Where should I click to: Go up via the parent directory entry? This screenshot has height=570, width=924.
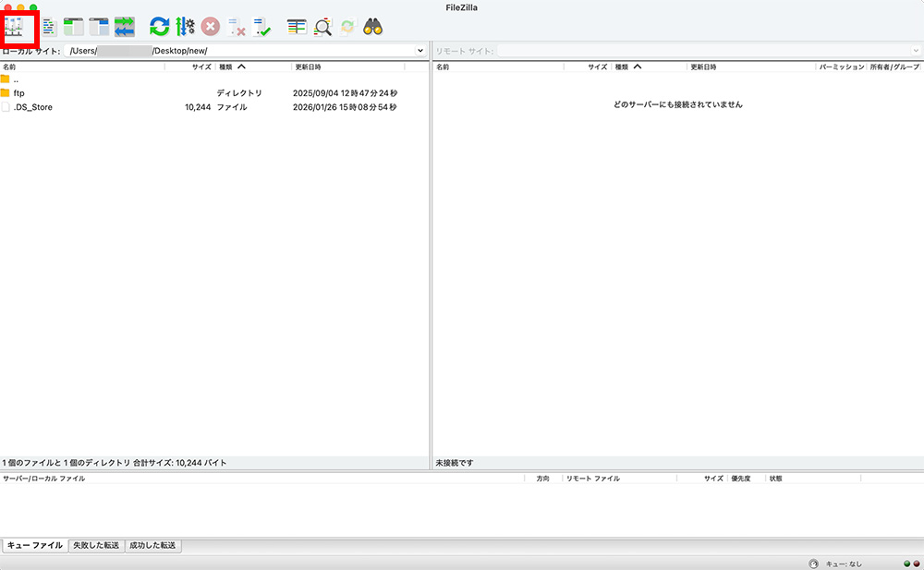(18, 80)
